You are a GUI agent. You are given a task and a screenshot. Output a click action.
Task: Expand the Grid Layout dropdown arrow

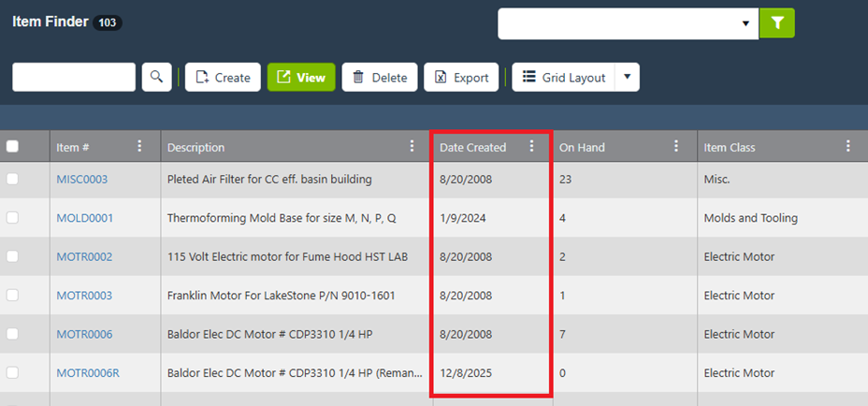coord(628,77)
